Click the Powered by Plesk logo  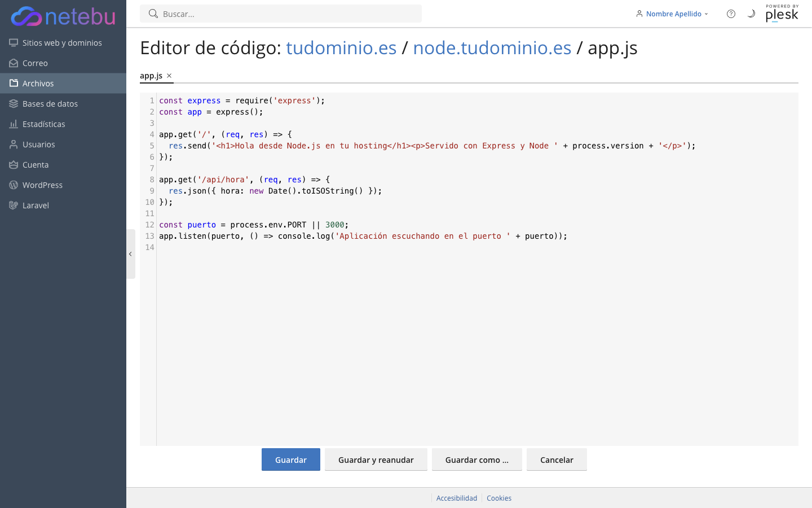(x=782, y=14)
